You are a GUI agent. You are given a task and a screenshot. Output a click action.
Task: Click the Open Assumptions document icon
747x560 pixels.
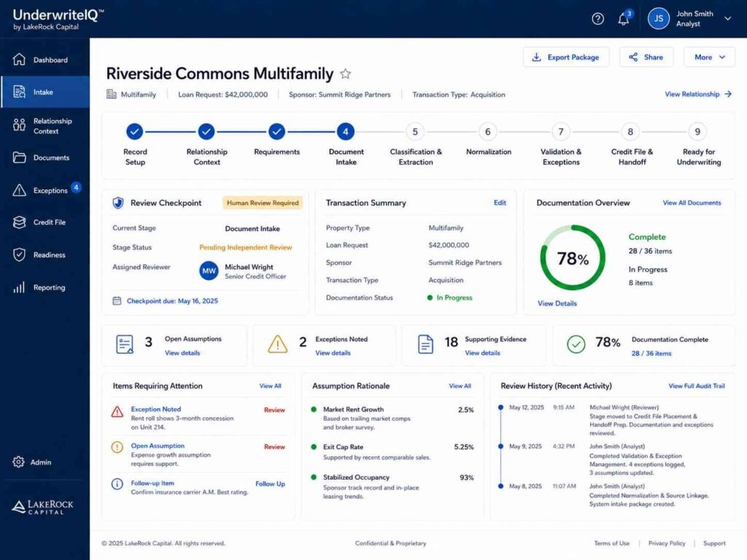pos(125,344)
